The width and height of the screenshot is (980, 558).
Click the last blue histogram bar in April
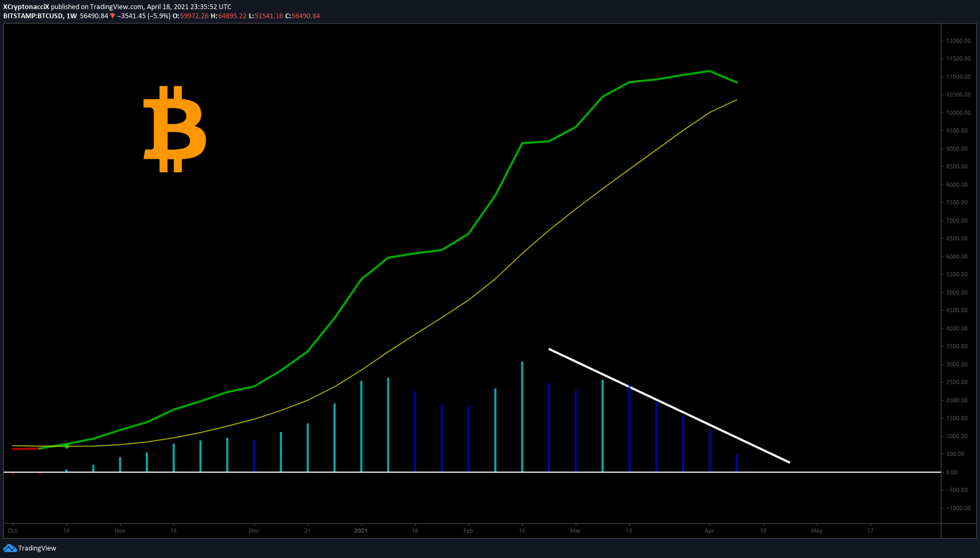click(x=737, y=463)
